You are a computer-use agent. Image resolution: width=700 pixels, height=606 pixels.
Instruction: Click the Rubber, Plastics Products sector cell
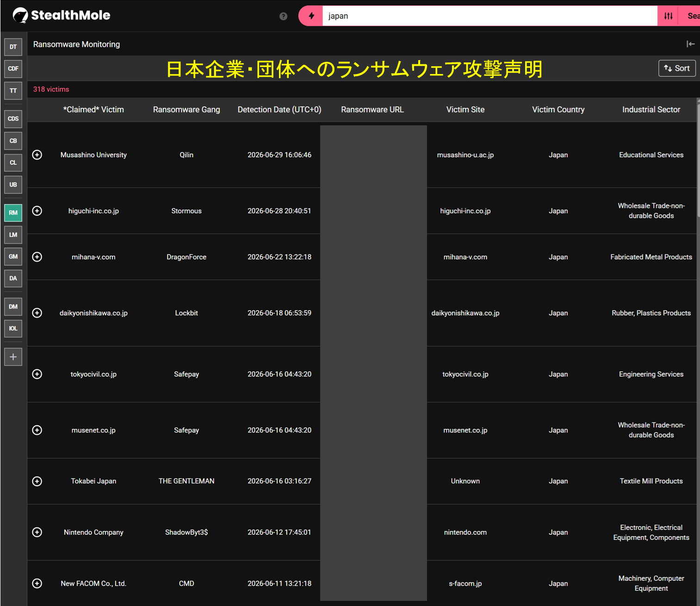point(651,313)
